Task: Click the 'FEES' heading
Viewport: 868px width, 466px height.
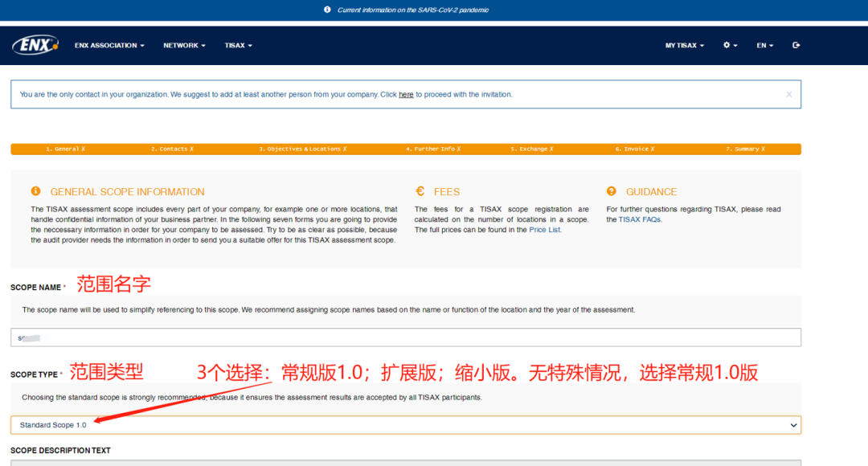Action: (x=447, y=191)
